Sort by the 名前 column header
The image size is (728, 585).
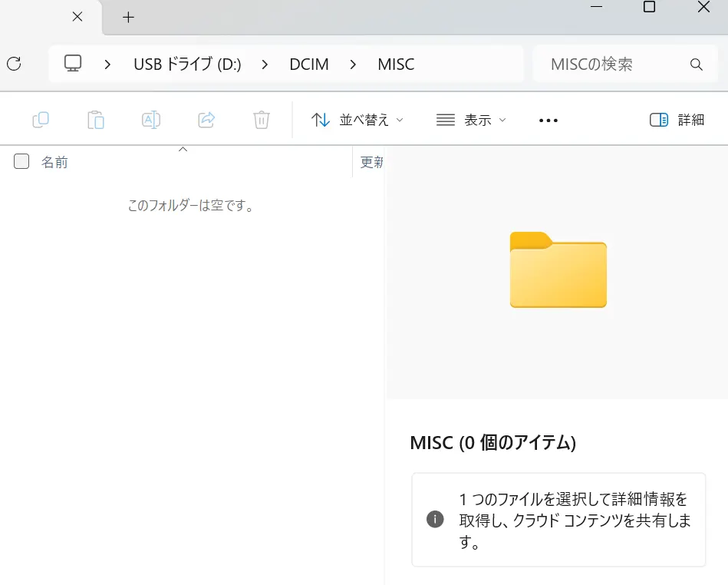(54, 162)
